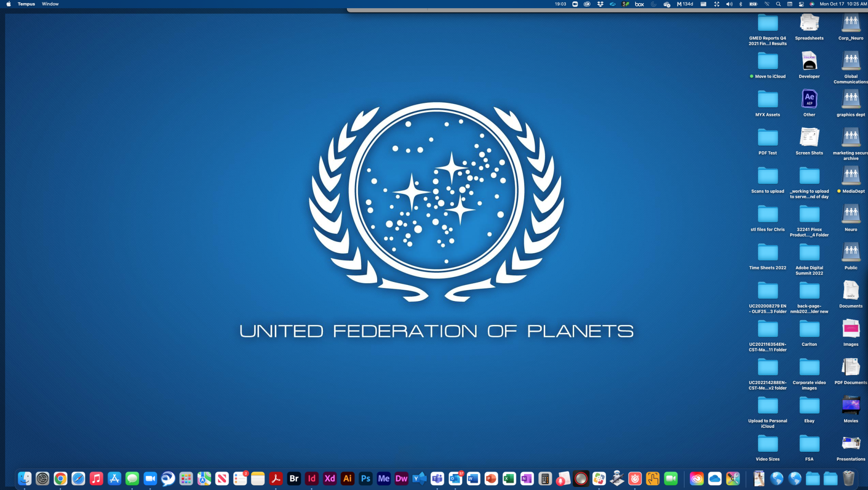Open Microsoft Outlook in the dock
868x490 pixels.
tap(455, 479)
